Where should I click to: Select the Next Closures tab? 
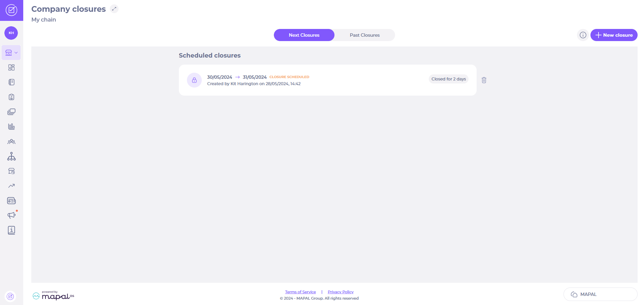pyautogui.click(x=304, y=35)
